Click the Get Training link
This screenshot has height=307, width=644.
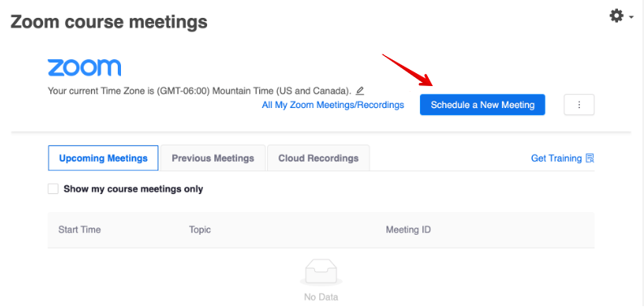(x=556, y=158)
